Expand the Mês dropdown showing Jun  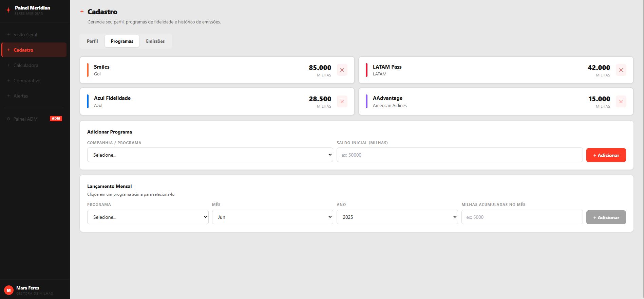(x=272, y=217)
